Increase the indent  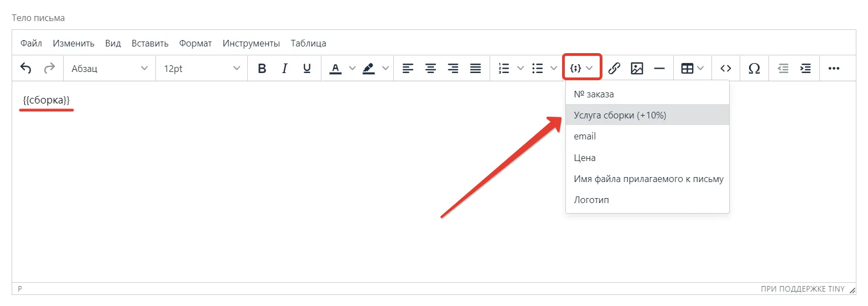click(x=805, y=68)
